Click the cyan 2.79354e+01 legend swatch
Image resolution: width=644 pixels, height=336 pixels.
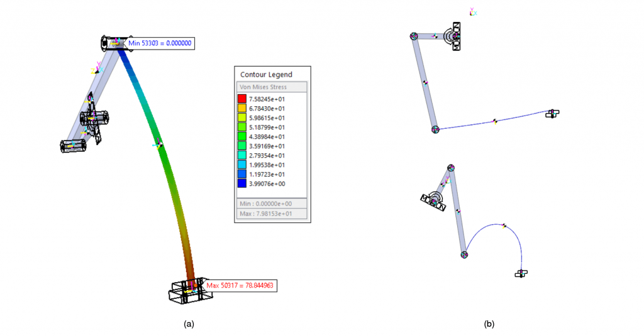242,156
